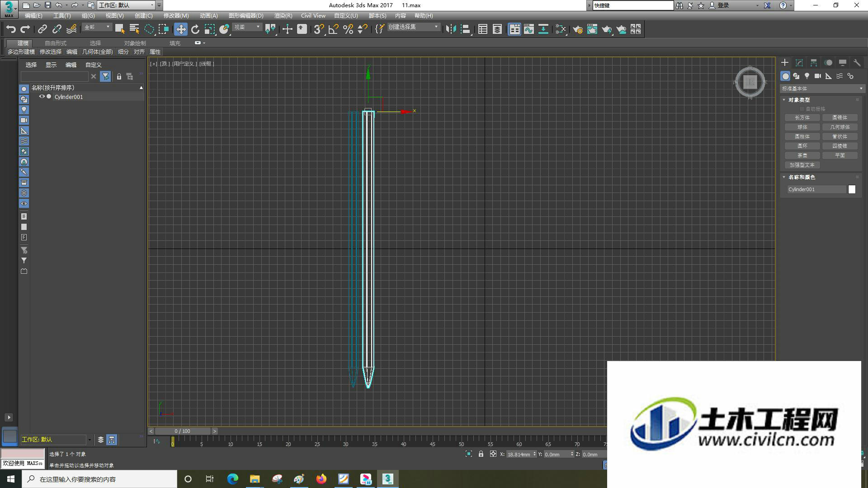Open the 标准基本体 object category dropdown
This screenshot has height=488, width=868.
click(822, 89)
